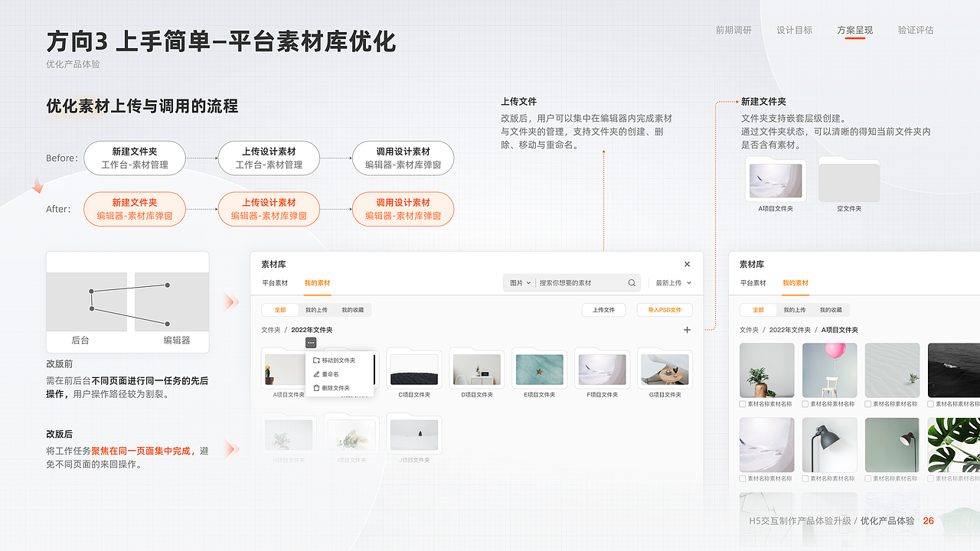Click the Before step 新建文件夹 工作台-素材管理
Image resolution: width=980 pixels, height=551 pixels.
coord(135,158)
